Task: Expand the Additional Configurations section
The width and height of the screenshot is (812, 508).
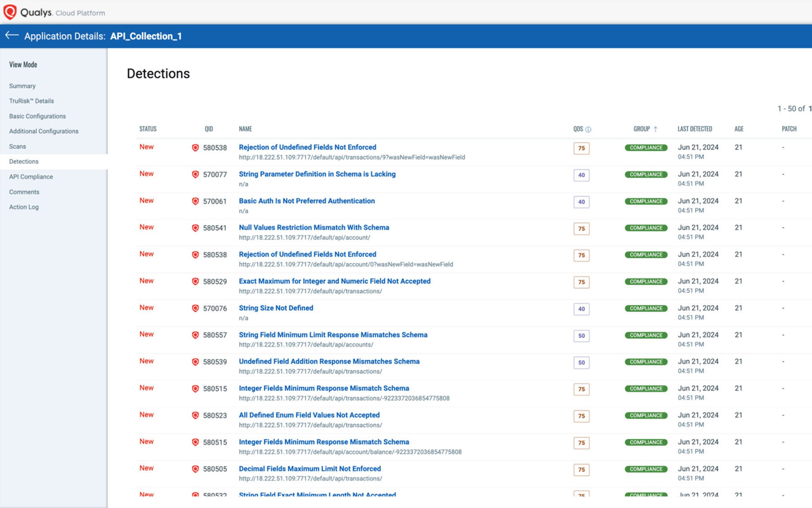Action: [x=43, y=131]
